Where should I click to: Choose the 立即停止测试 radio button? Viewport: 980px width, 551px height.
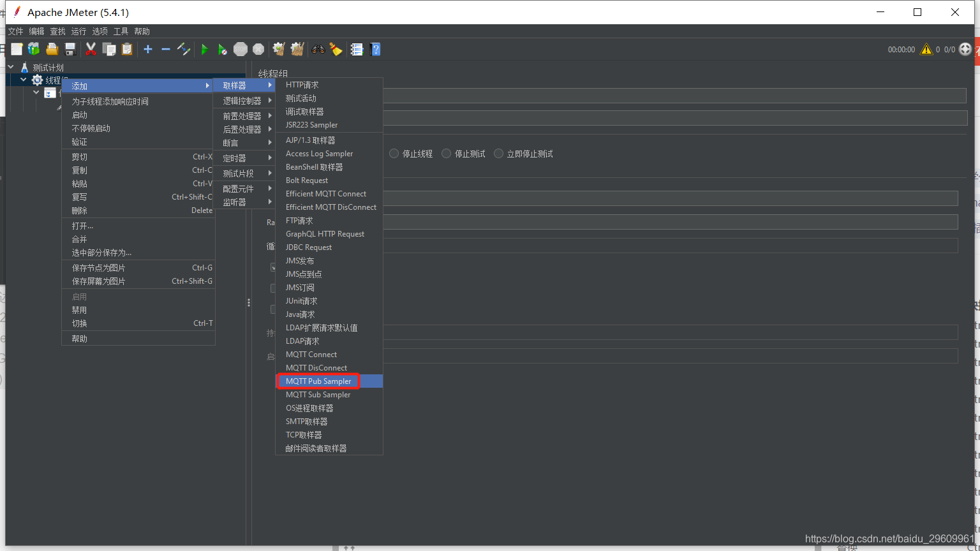498,153
